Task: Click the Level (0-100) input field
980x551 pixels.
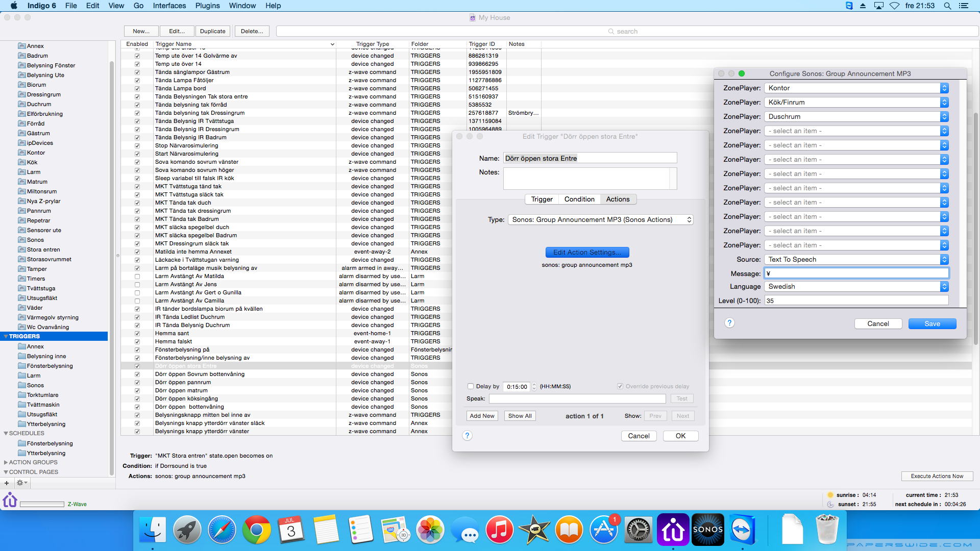Action: click(x=856, y=300)
